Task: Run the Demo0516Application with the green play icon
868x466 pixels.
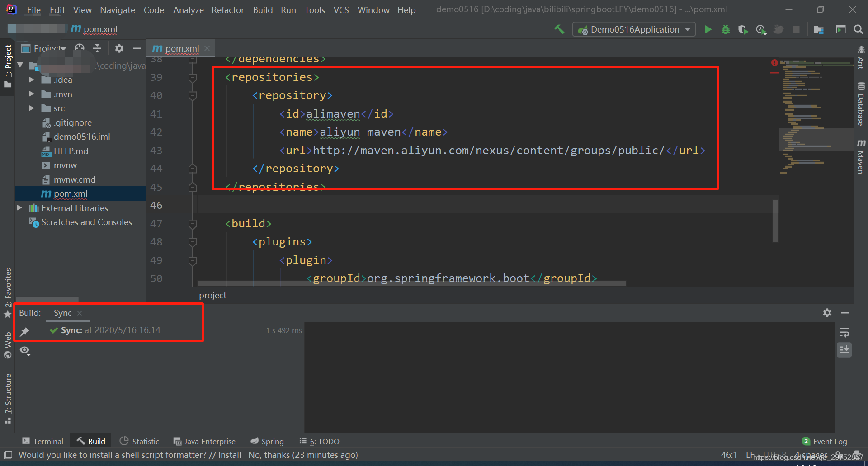Action: (708, 29)
